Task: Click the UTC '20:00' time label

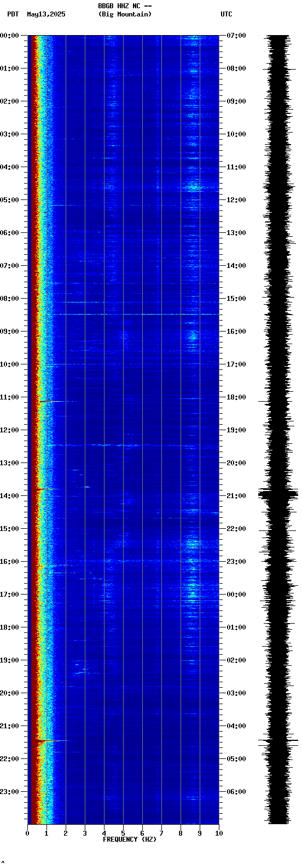Action: pyautogui.click(x=236, y=463)
